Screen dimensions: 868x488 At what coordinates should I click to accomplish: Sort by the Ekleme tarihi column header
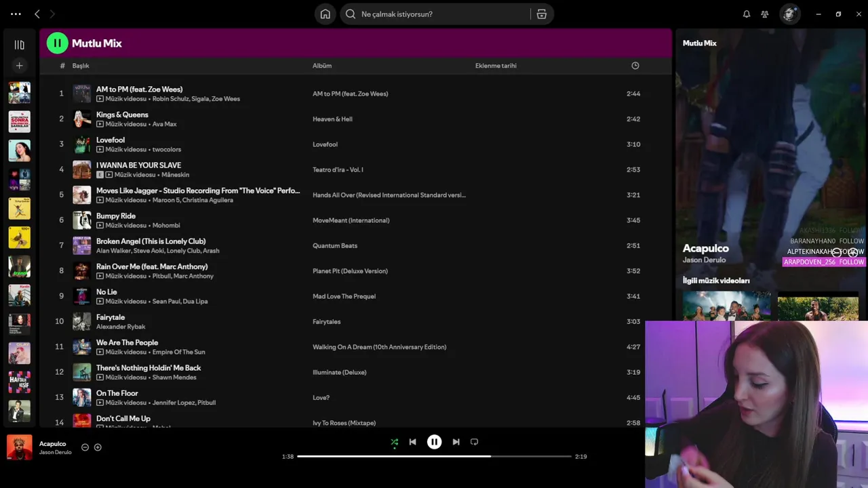click(496, 66)
